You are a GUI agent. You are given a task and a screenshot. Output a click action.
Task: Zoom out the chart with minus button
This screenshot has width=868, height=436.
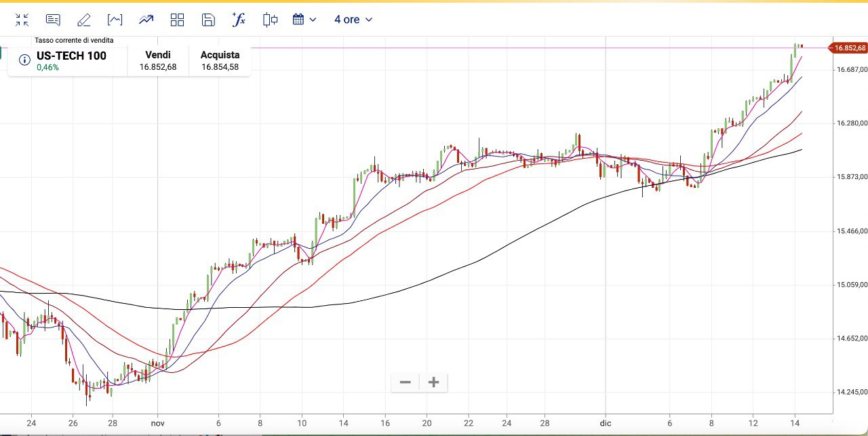[x=406, y=382]
